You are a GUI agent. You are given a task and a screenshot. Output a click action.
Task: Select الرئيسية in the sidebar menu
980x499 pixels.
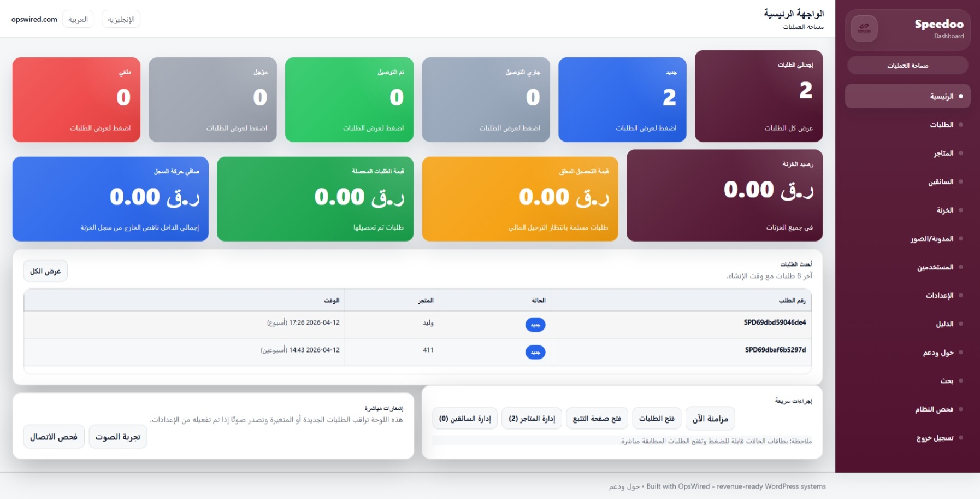click(907, 96)
